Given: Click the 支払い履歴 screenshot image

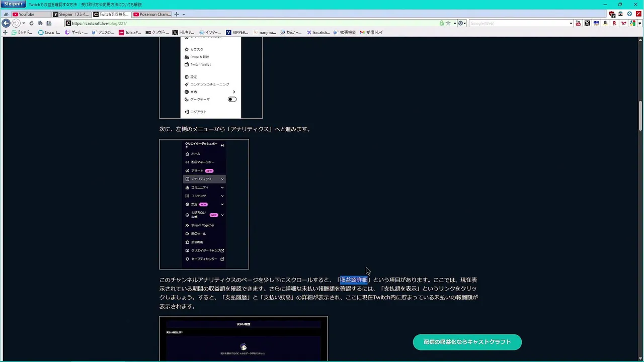Looking at the screenshot, I should [244, 338].
